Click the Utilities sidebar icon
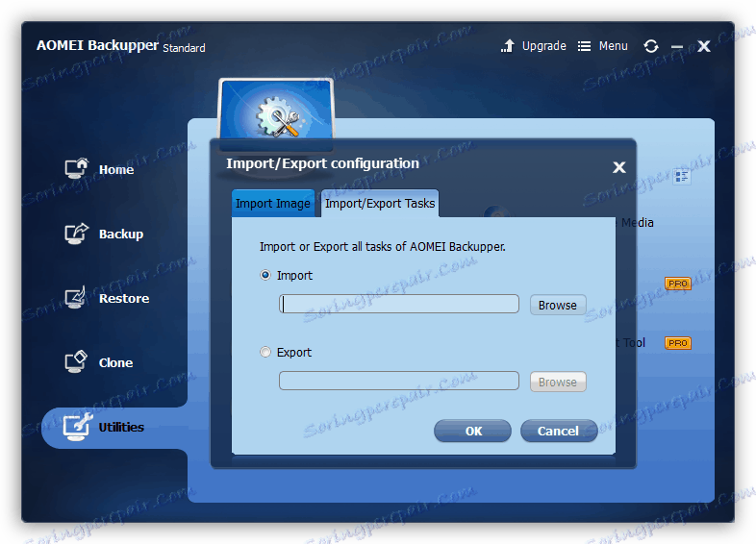 (77, 427)
